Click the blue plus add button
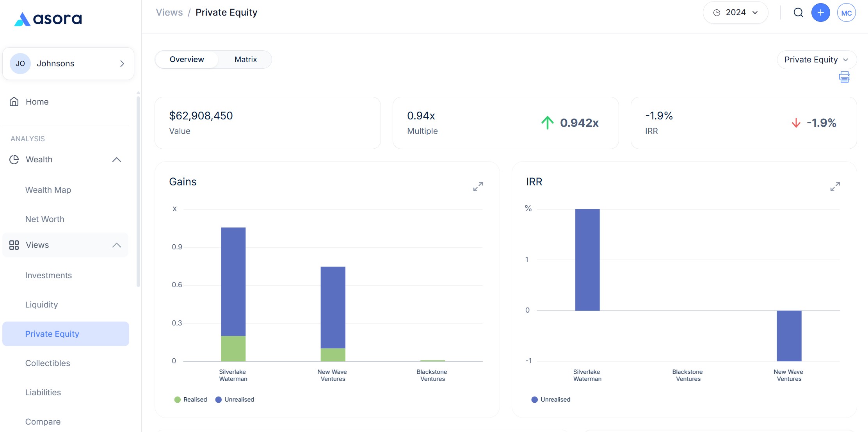Screen dimensions: 868x432 click(x=820, y=13)
